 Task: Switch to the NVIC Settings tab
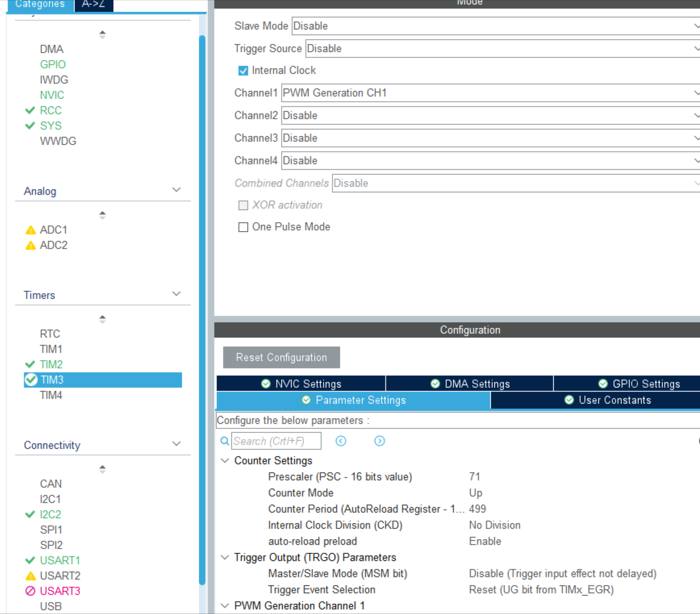tap(301, 383)
